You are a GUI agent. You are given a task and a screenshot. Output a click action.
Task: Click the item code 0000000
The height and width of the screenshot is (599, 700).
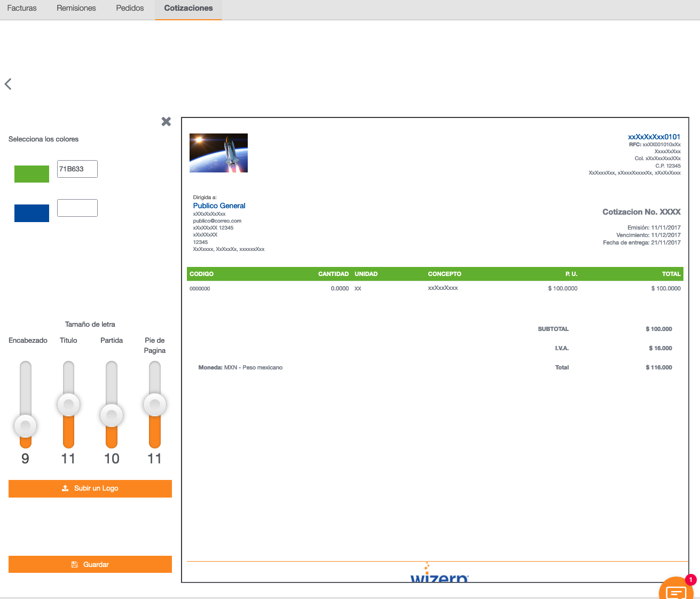coord(200,288)
